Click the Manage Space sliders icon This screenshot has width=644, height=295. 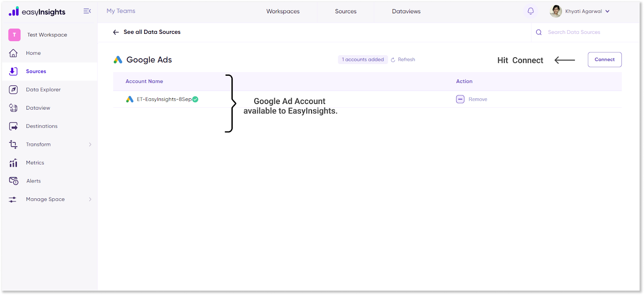pyautogui.click(x=13, y=199)
